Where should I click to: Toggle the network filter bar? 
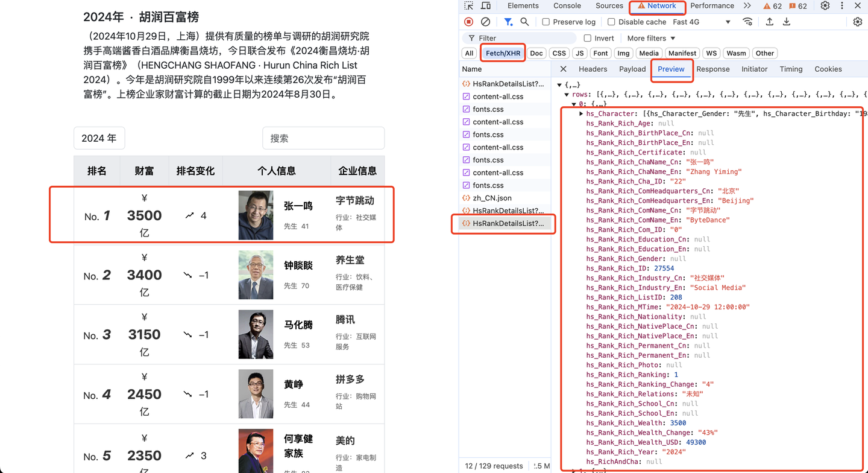pyautogui.click(x=508, y=22)
